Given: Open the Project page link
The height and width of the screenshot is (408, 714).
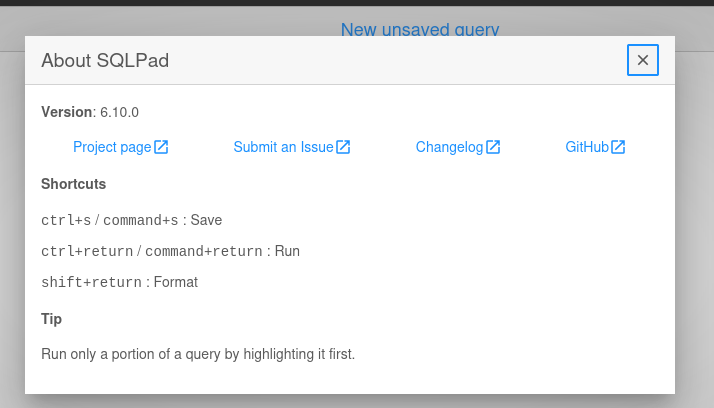Looking at the screenshot, I should coord(121,147).
